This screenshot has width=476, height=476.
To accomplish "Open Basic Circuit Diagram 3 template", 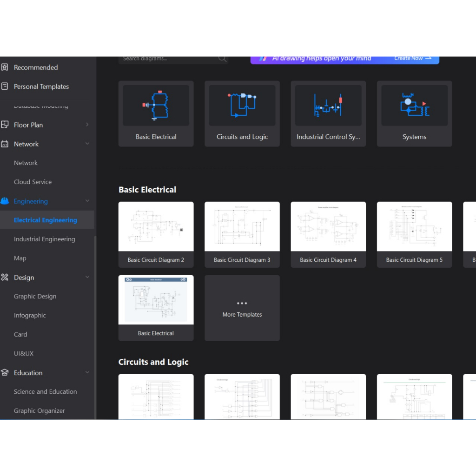I will (x=242, y=235).
